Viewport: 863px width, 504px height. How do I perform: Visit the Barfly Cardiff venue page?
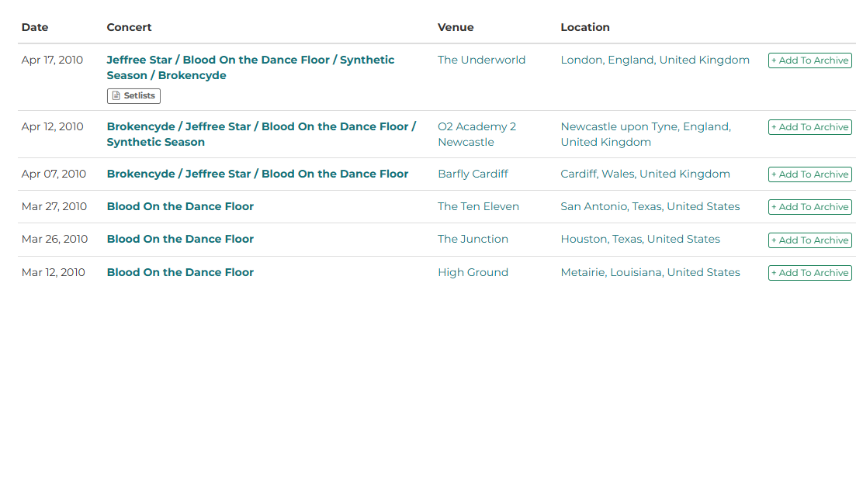(x=473, y=174)
